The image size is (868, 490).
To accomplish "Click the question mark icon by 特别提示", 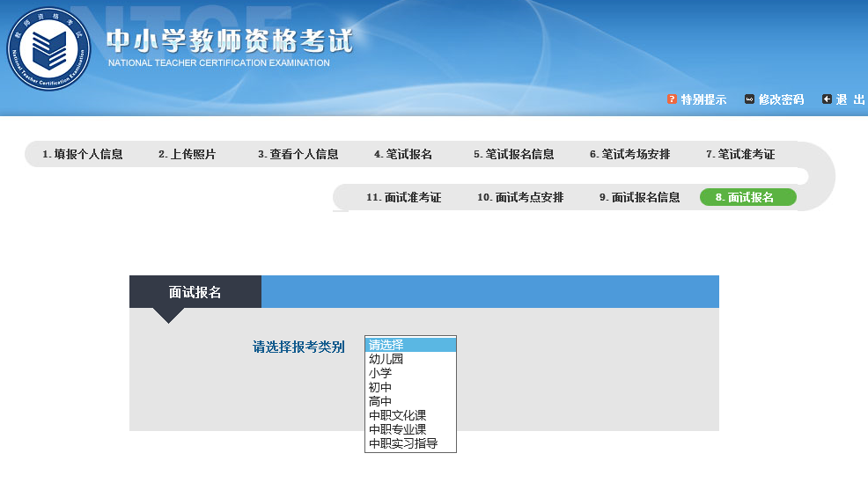I will pyautogui.click(x=672, y=99).
